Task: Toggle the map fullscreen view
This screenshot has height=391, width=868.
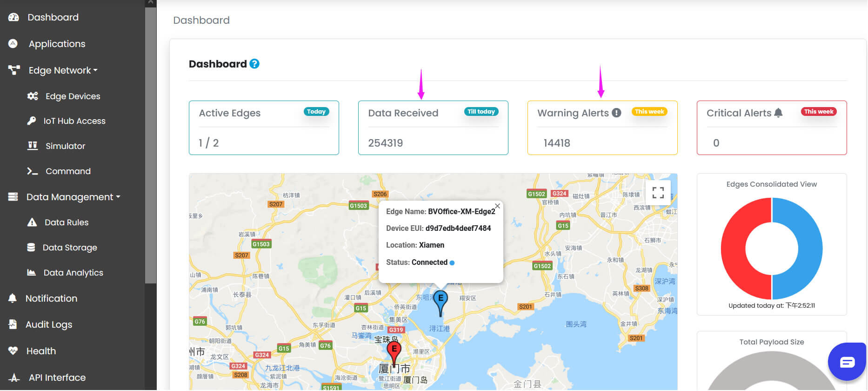Action: [x=658, y=192]
